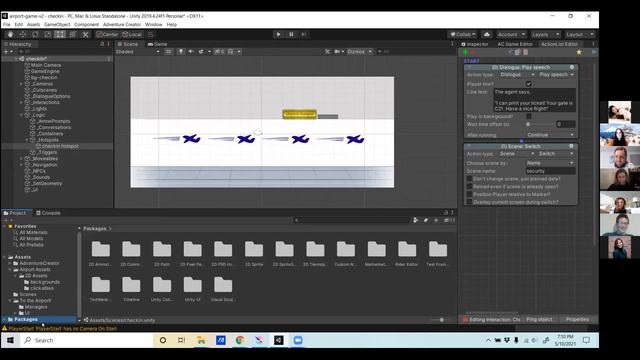The width and height of the screenshot is (640, 360).
Task: Click gear icon on Scene: Switch node
Action: (x=571, y=146)
